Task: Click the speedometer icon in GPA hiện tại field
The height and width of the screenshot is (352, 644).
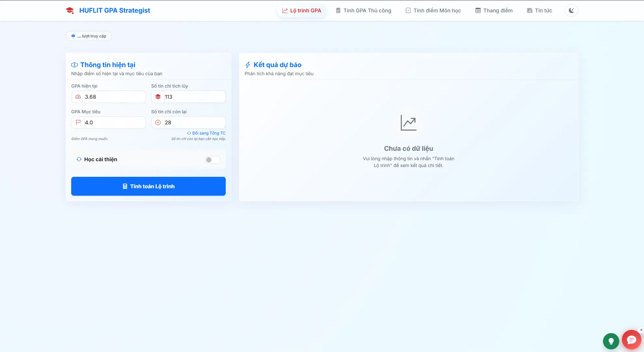Action: coord(78,97)
